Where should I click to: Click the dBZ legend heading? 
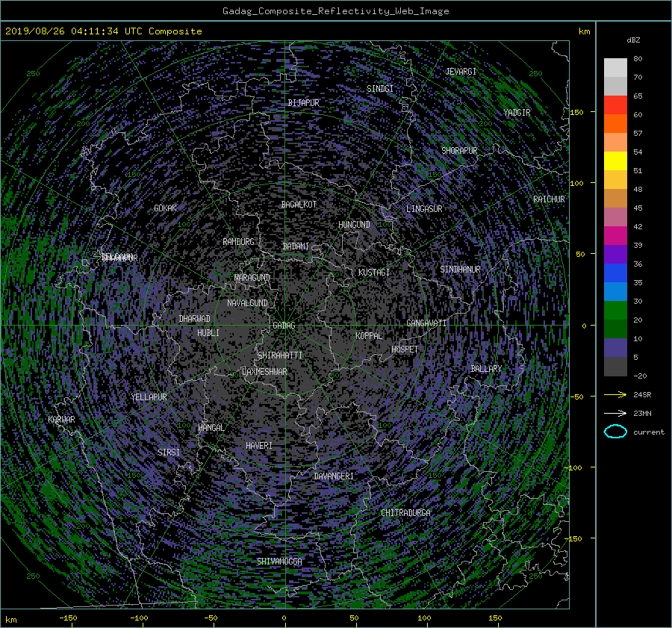coord(633,40)
